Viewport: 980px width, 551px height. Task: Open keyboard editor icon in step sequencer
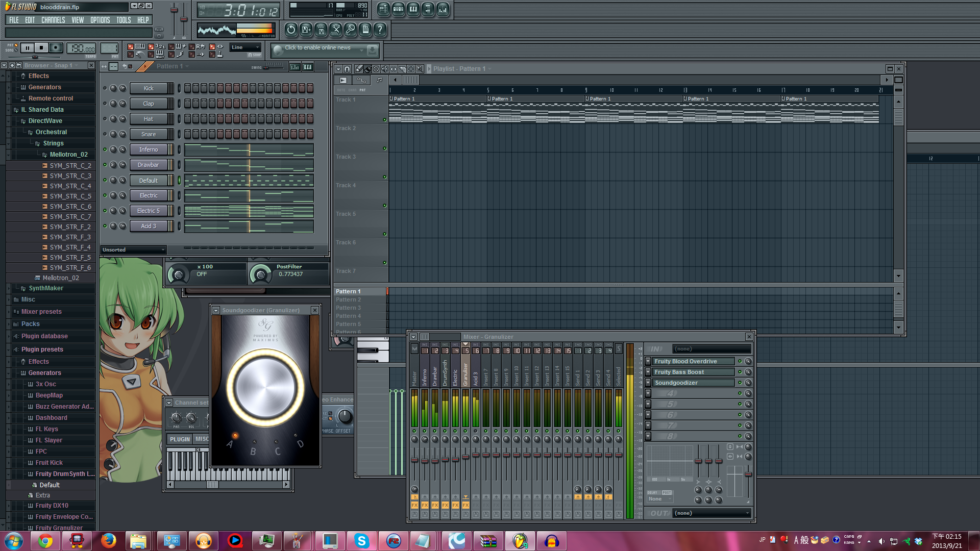point(307,67)
